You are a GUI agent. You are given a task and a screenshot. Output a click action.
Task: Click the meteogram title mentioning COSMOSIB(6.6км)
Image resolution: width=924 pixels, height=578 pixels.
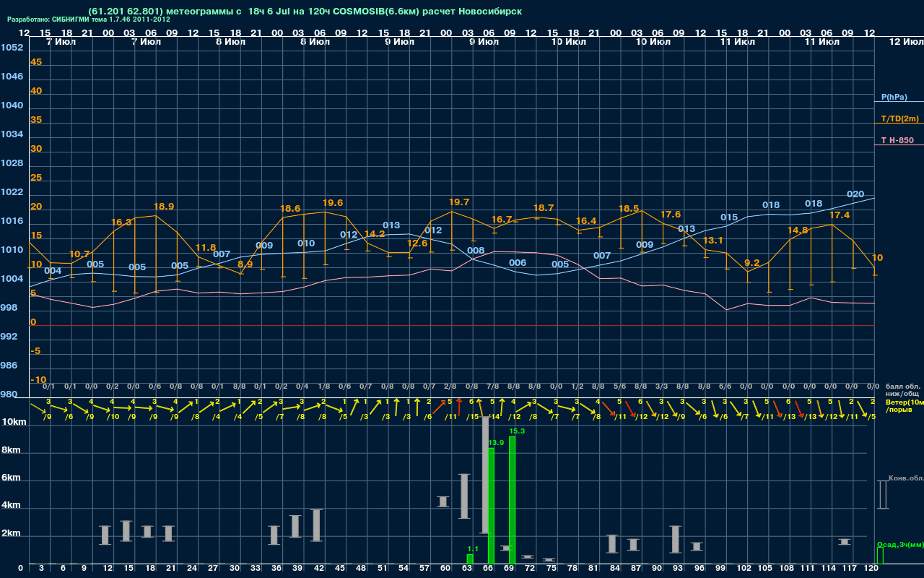[305, 11]
